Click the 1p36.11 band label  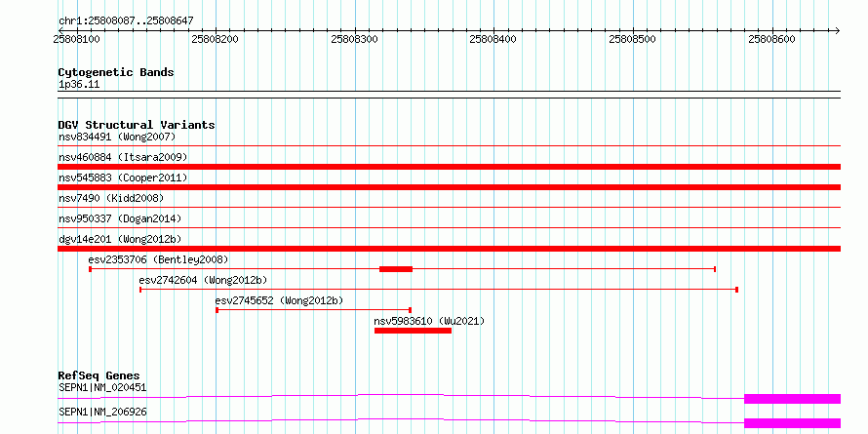[79, 85]
